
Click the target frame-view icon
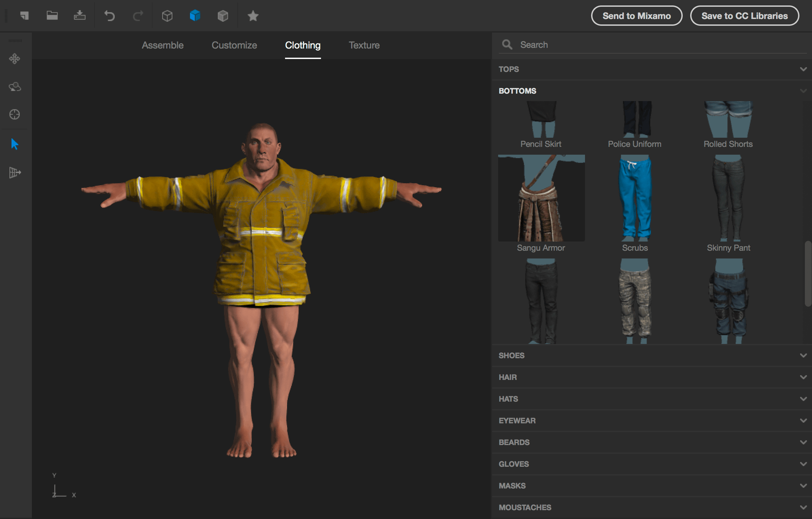[15, 115]
